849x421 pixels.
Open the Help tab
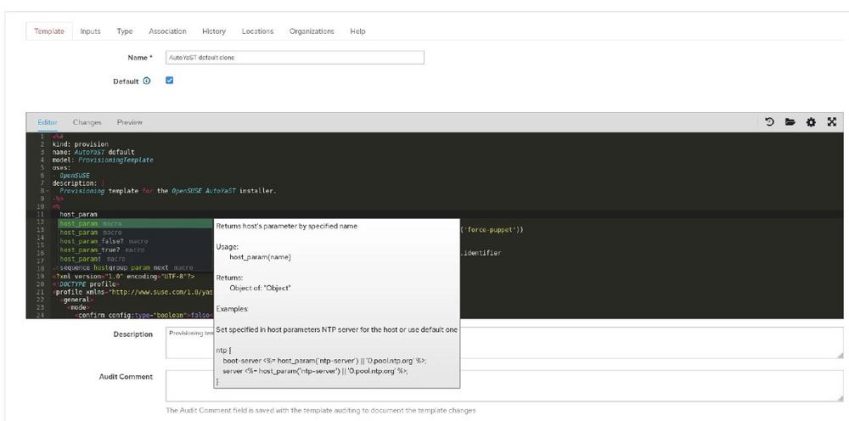(x=357, y=31)
